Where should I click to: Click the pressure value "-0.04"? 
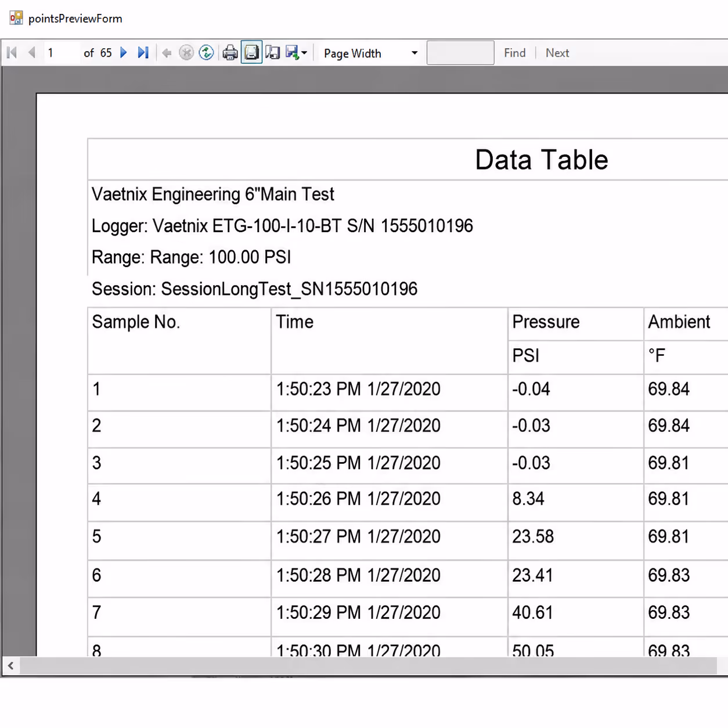point(531,389)
